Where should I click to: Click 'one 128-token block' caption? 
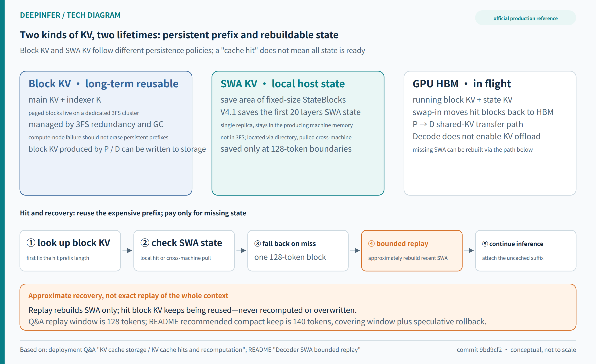290,257
